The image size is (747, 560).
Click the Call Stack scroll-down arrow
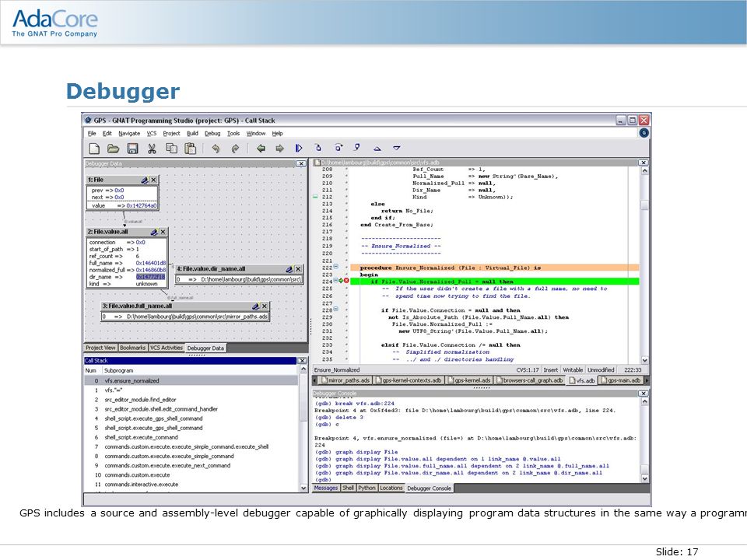click(x=303, y=488)
